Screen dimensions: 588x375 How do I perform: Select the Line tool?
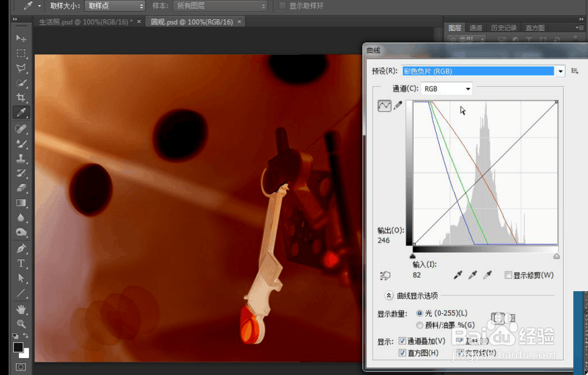[x=21, y=293]
